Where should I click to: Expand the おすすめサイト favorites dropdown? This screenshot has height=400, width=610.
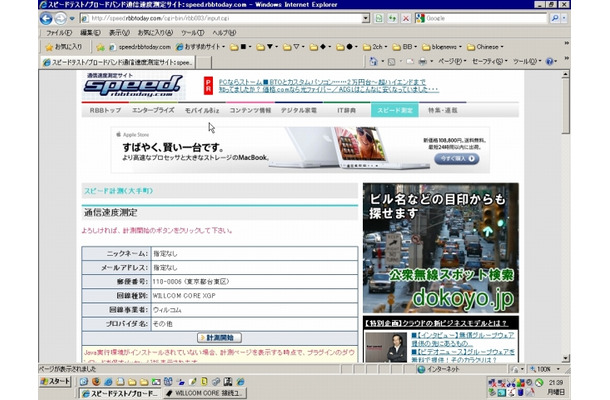coord(200,47)
